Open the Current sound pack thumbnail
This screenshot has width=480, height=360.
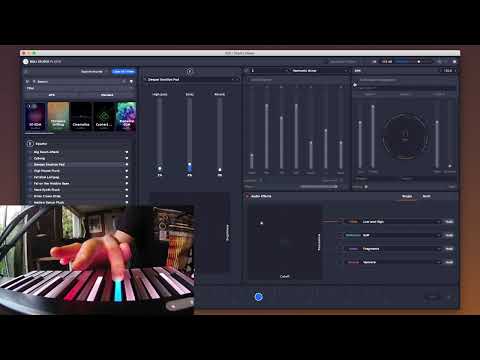104,116
